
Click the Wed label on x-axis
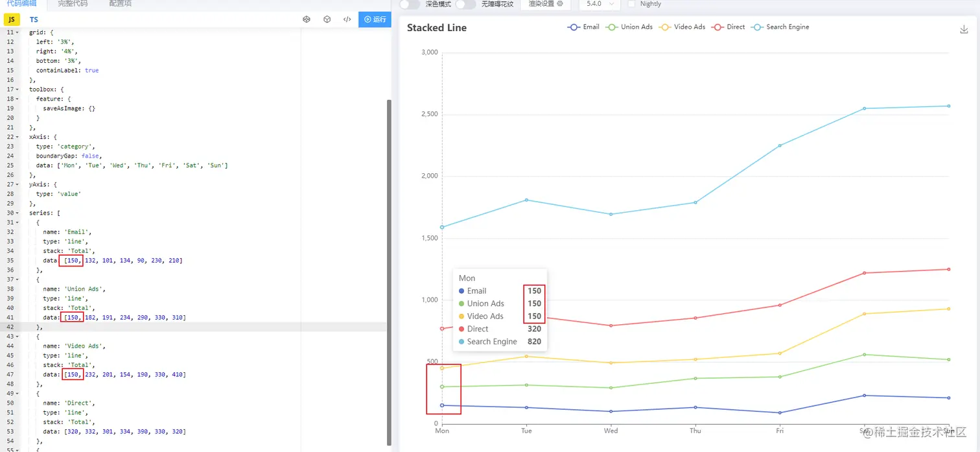pos(611,431)
